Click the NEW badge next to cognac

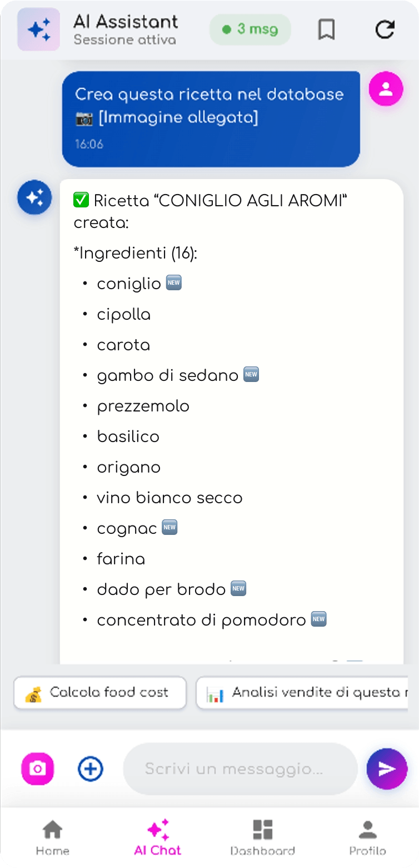[169, 528]
